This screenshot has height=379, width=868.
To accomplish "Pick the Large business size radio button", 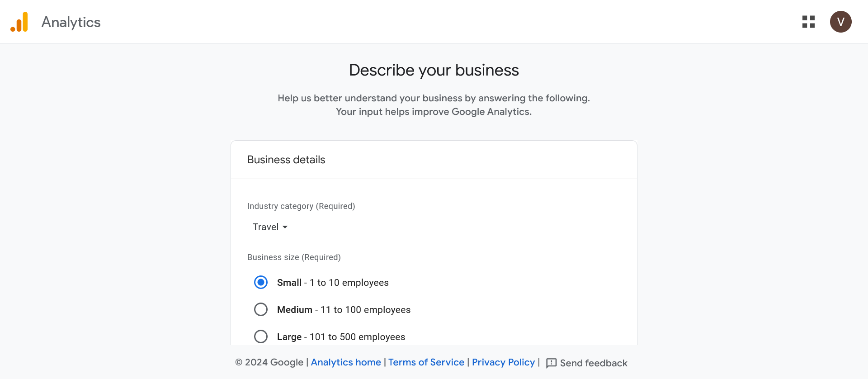I will [261, 337].
